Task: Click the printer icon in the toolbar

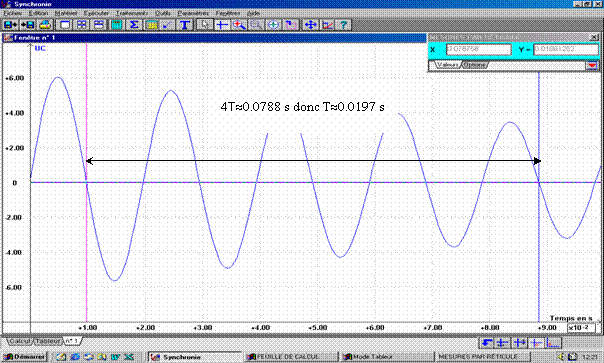Action: [45, 25]
